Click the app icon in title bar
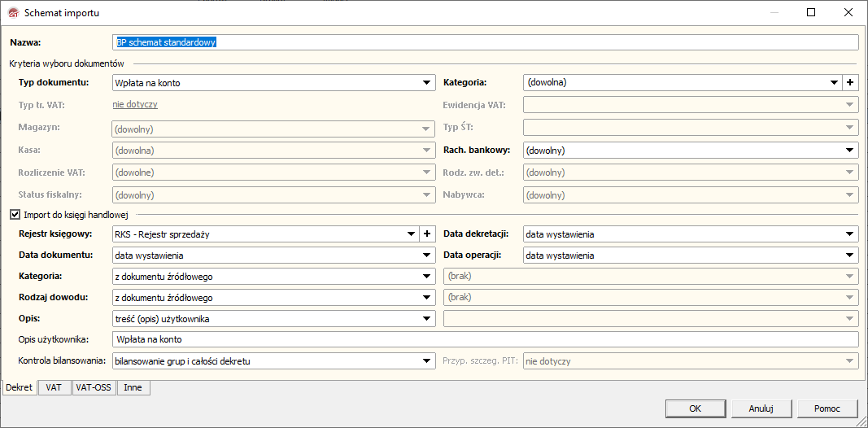The height and width of the screenshot is (428, 868). tap(11, 13)
